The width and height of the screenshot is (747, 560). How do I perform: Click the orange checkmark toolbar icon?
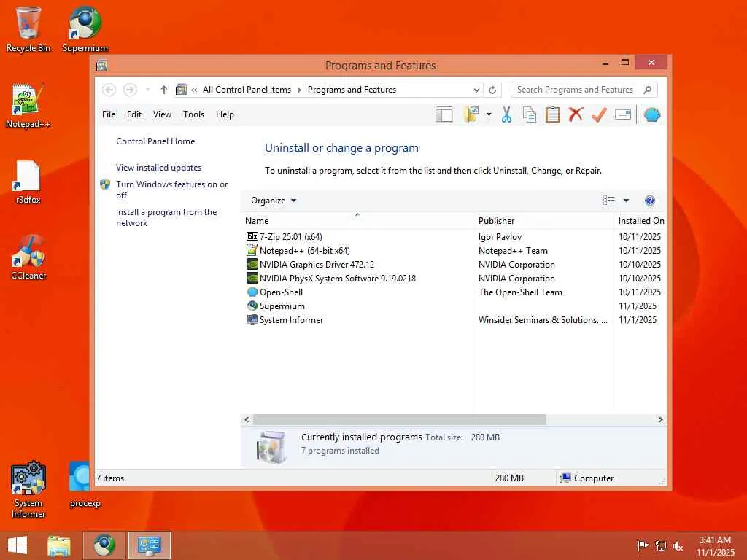pos(599,114)
